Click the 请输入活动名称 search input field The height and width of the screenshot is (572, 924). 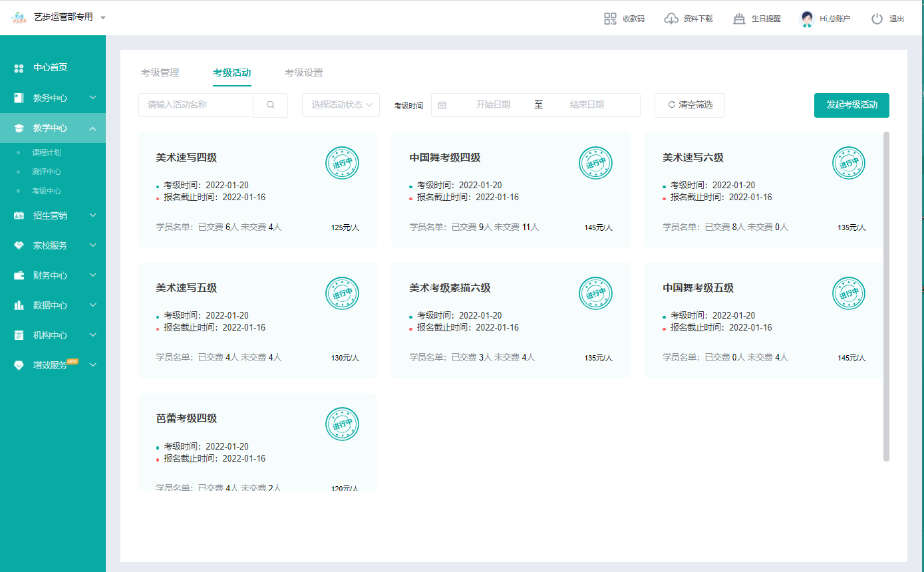coord(196,105)
